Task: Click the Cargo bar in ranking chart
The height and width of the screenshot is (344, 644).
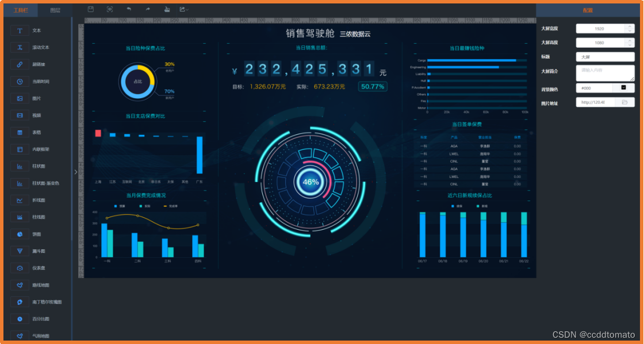Action: [471, 60]
